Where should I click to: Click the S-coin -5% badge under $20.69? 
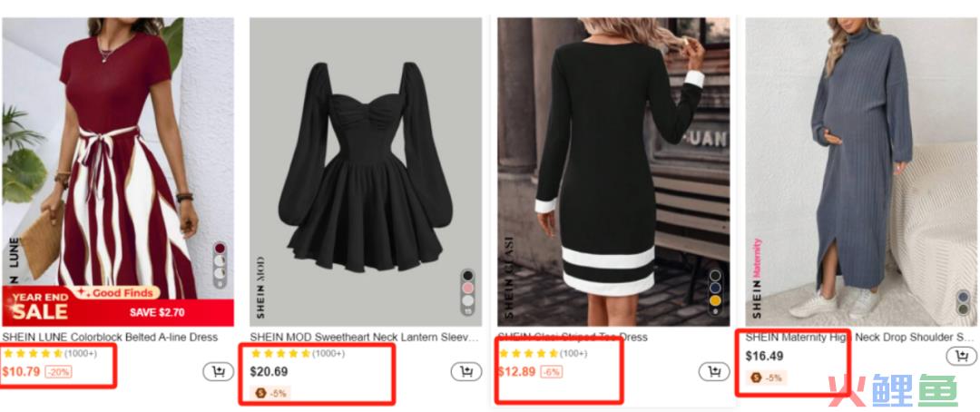coord(270,393)
